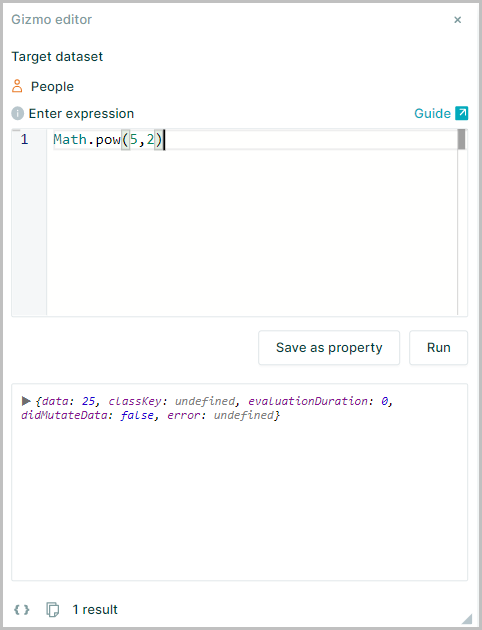This screenshot has height=630, width=482.
Task: Copy the result using the copy icon
Action: tap(53, 610)
